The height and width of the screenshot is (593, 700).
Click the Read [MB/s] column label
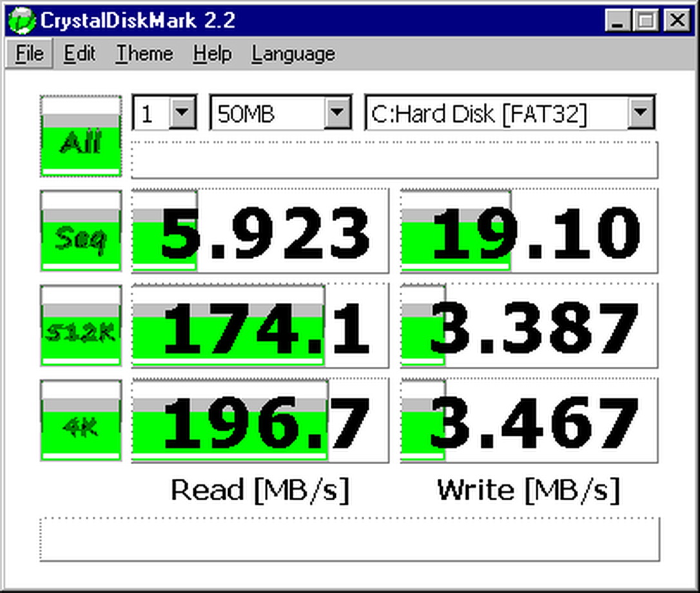pyautogui.click(x=260, y=491)
